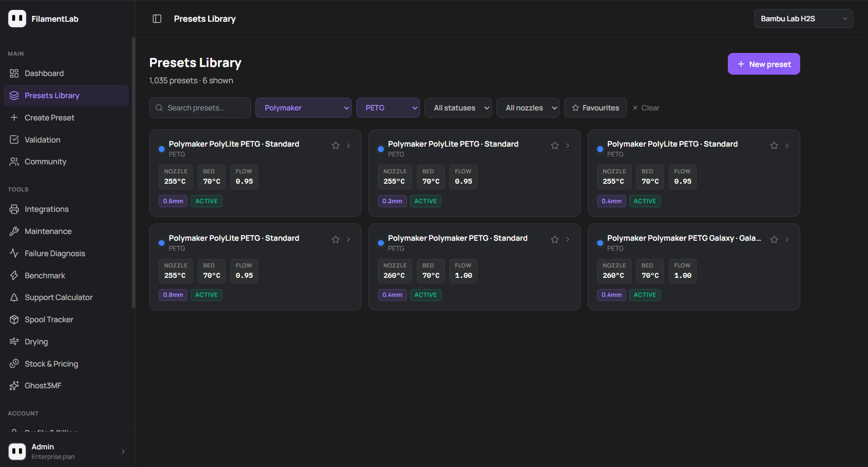The height and width of the screenshot is (467, 868).
Task: Open the Drying sidebar item
Action: [66, 342]
